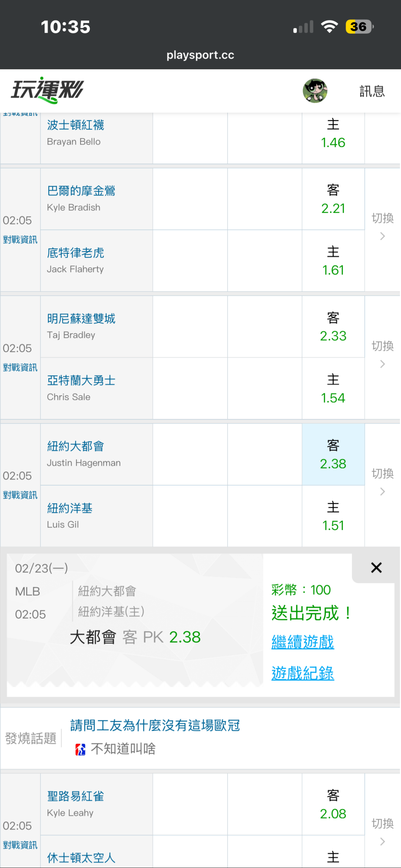The width and height of the screenshot is (401, 868).
Task: Open hot topic 請問工友為什麼沒有這場歐冠
Action: tap(155, 725)
